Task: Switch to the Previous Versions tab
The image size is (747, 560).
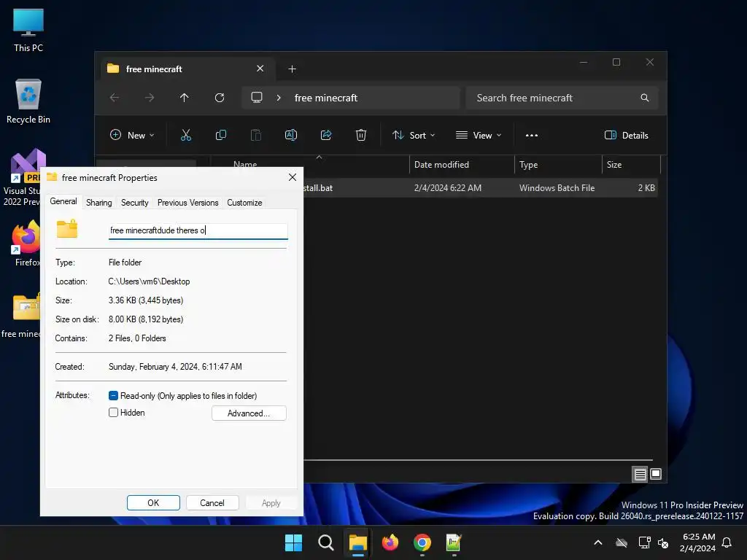Action: click(187, 203)
